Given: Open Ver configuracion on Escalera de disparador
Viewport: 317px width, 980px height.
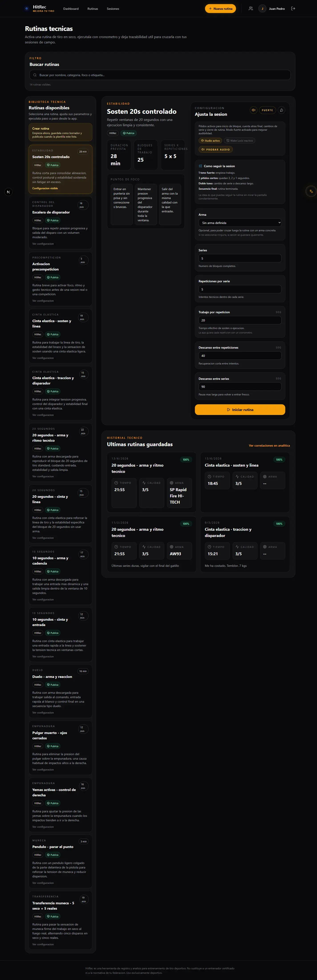Looking at the screenshot, I should [x=43, y=244].
